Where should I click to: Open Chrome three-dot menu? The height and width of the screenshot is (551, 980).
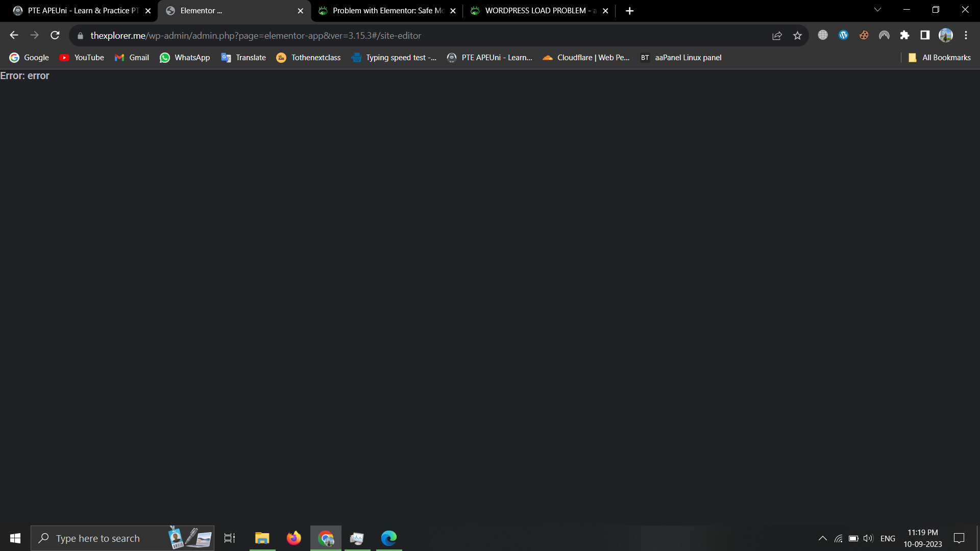click(x=966, y=35)
